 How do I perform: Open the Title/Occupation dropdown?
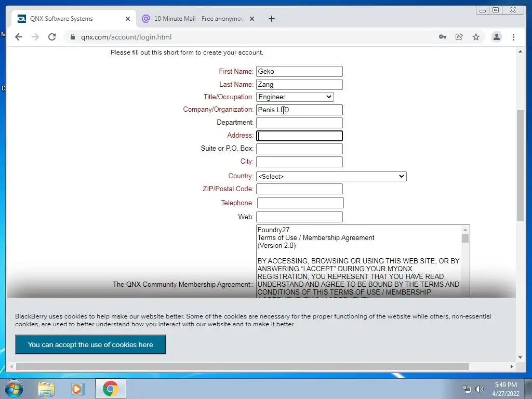click(x=295, y=97)
